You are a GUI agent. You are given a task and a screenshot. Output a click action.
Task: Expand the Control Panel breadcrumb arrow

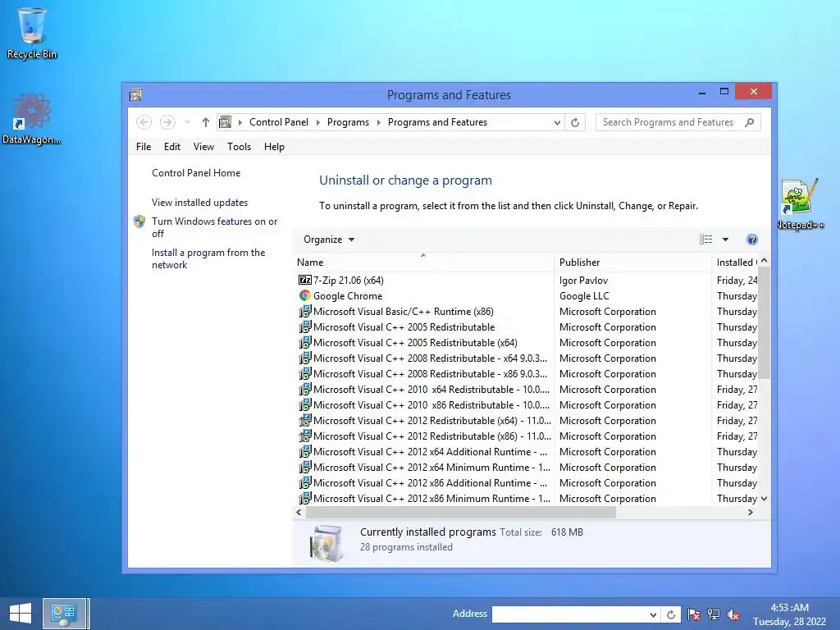[x=317, y=122]
